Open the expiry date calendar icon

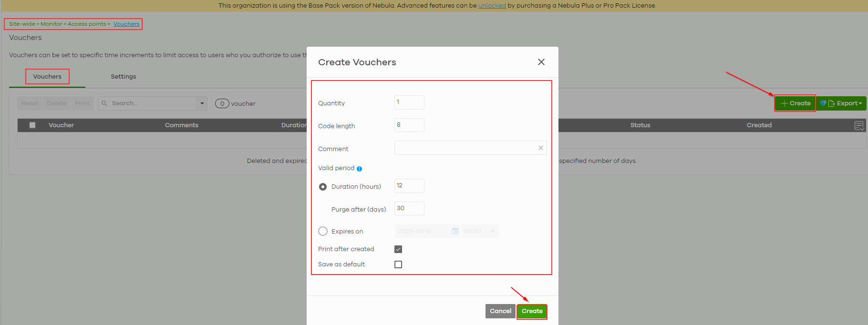point(455,231)
